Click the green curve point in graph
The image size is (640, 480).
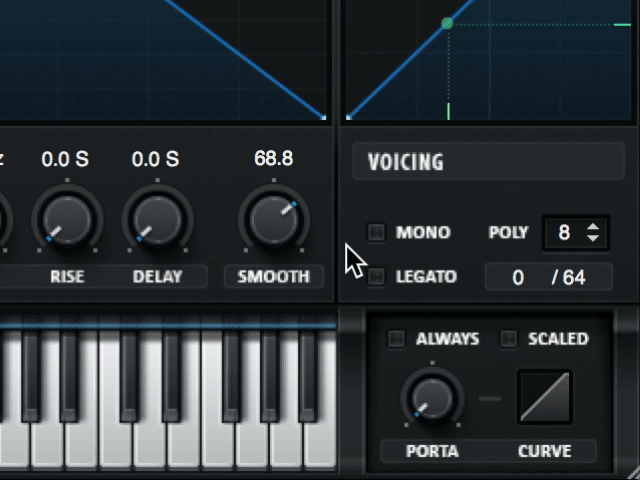[x=447, y=23]
